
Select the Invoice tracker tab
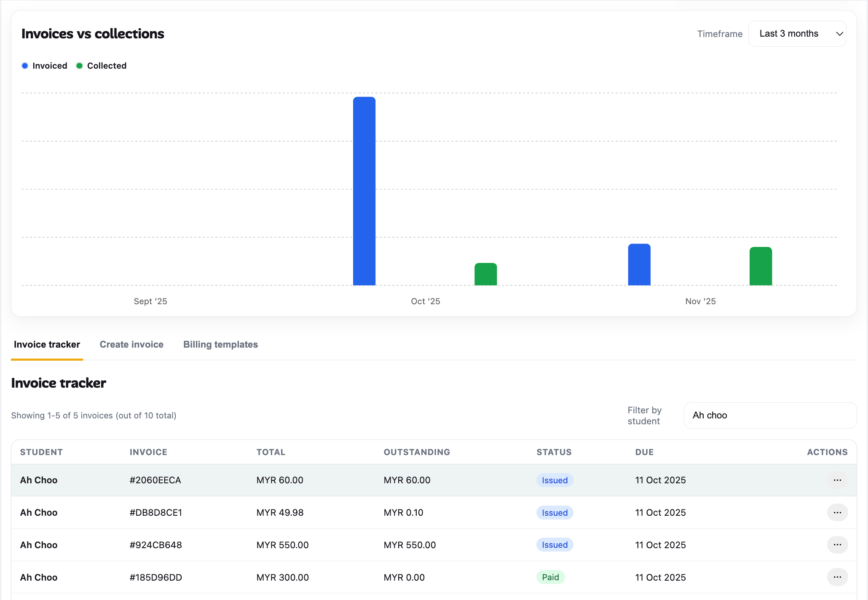[x=47, y=344]
